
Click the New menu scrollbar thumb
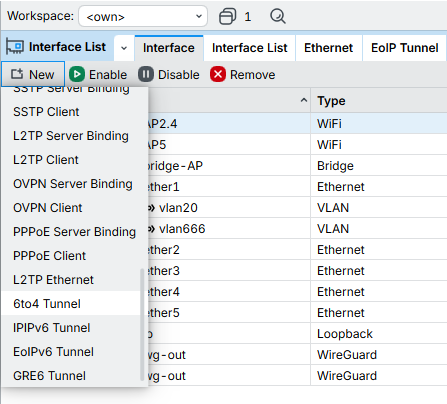pos(142,324)
